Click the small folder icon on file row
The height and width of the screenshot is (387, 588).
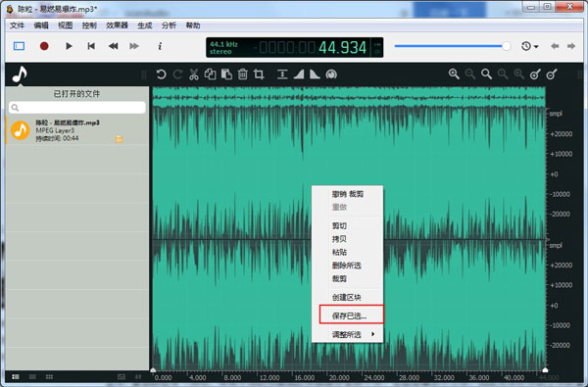[x=119, y=139]
